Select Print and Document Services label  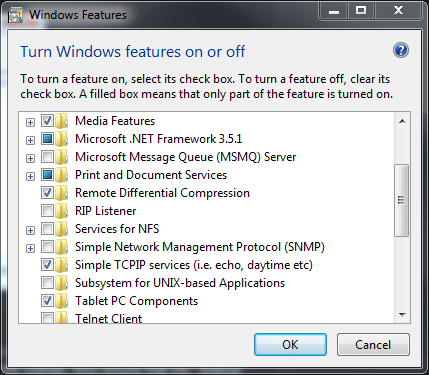click(151, 175)
